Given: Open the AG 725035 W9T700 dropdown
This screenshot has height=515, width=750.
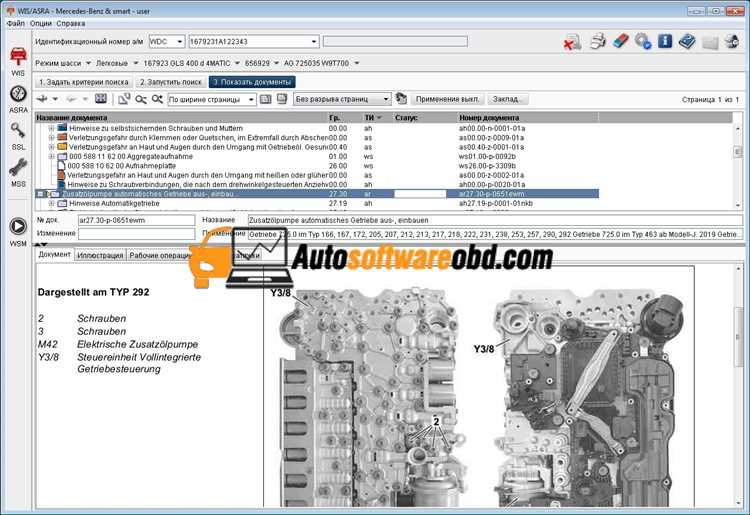Looking at the screenshot, I should (356, 63).
